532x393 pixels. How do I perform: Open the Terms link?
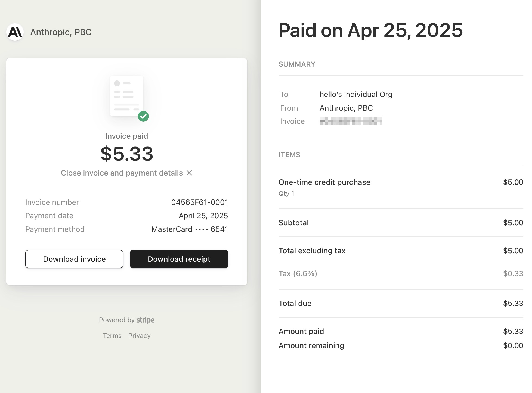112,336
